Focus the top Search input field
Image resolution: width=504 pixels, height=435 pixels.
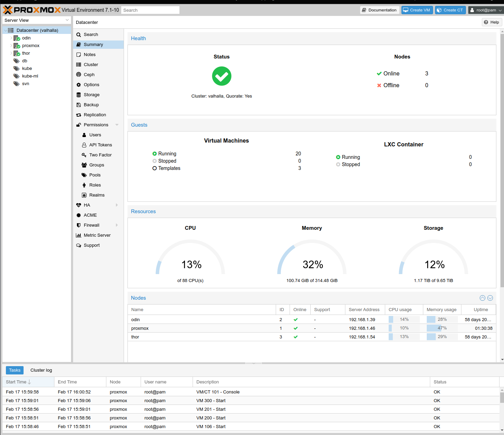[x=150, y=10]
